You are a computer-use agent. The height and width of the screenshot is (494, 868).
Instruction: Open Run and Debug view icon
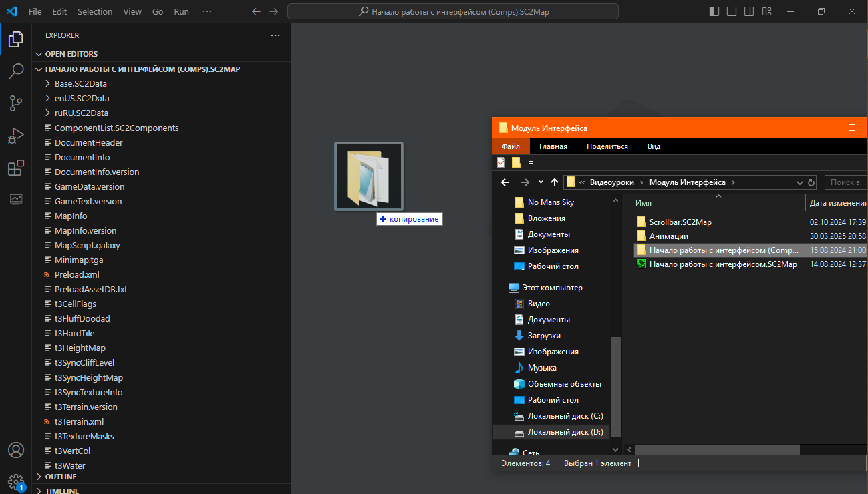click(x=16, y=136)
